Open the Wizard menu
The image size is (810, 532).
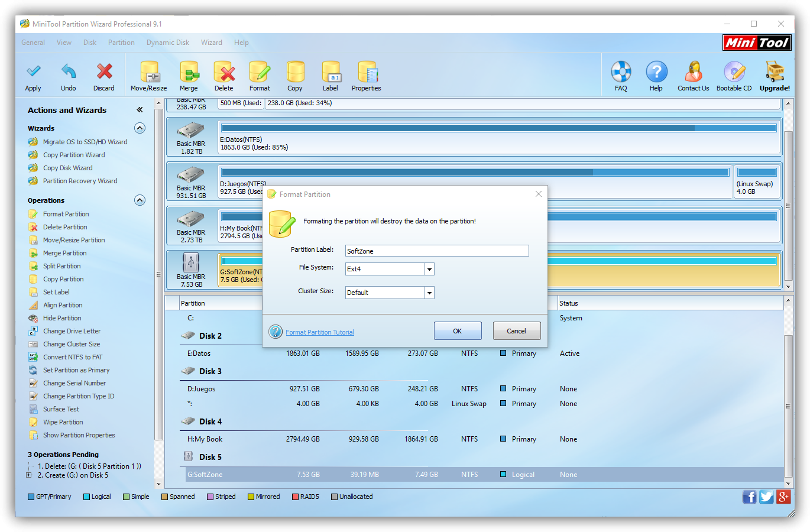(x=212, y=43)
